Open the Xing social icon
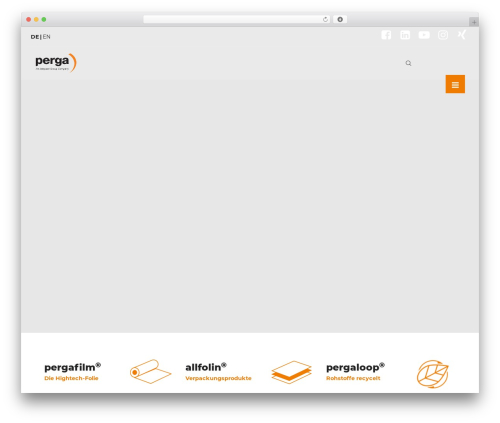 tap(461, 35)
